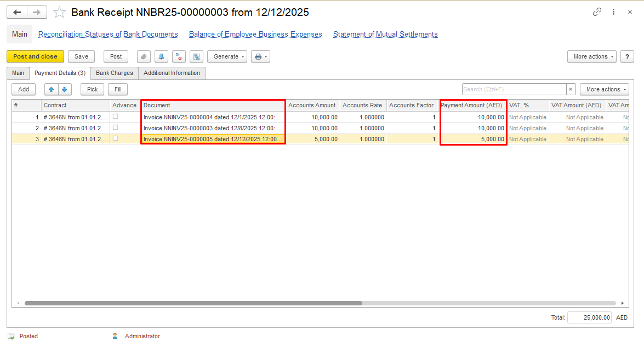Viewport: 644px width, 347px height.
Task: Move selected row up
Action: pos(52,89)
